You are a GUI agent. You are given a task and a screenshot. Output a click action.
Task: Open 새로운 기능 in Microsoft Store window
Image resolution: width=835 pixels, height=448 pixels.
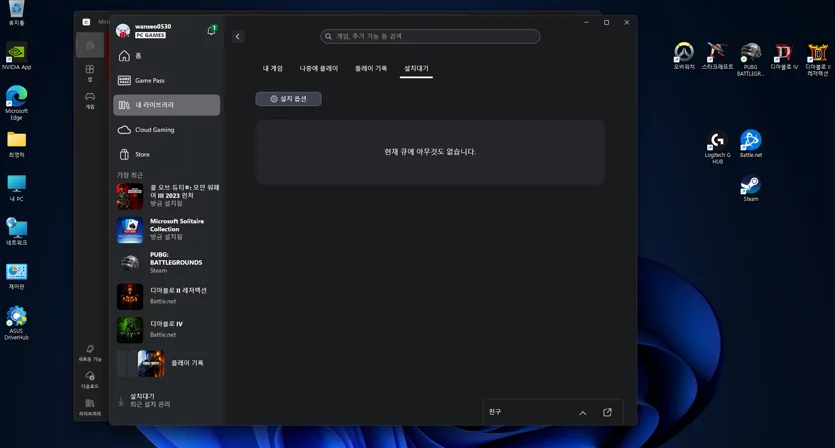pyautogui.click(x=90, y=353)
